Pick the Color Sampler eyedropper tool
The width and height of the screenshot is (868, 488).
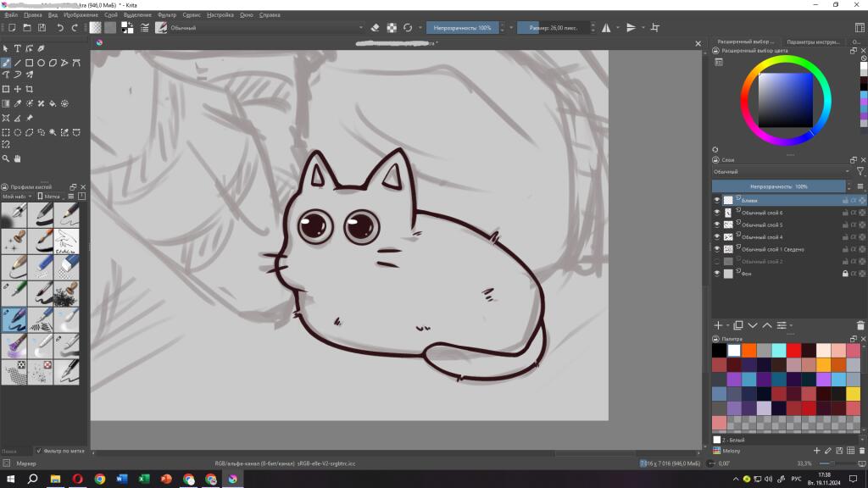[17, 103]
